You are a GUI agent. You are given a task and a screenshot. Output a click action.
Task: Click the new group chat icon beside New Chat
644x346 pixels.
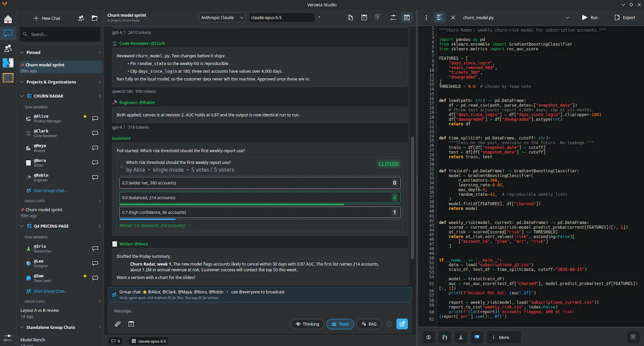point(81,18)
